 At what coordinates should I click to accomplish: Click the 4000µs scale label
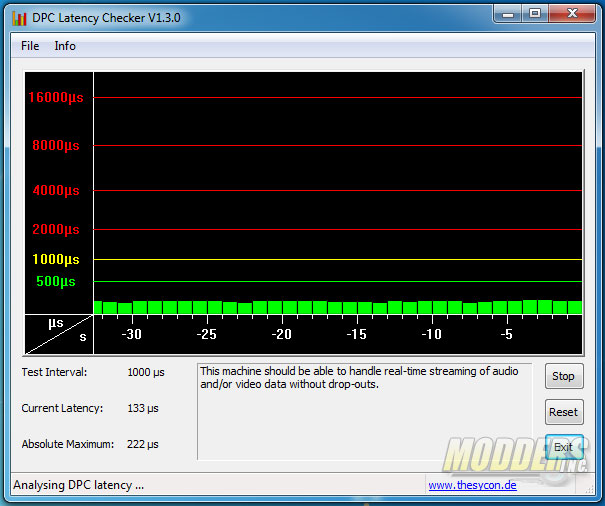pos(56,190)
